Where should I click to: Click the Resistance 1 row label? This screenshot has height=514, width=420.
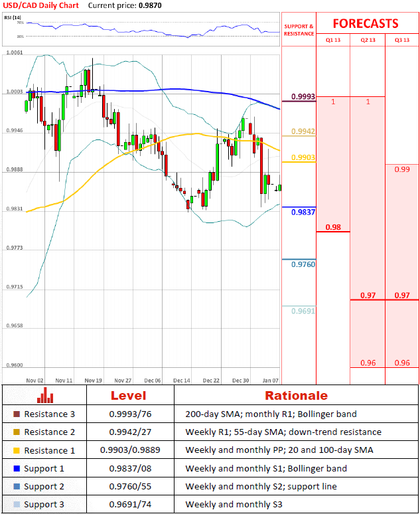pyautogui.click(x=50, y=451)
